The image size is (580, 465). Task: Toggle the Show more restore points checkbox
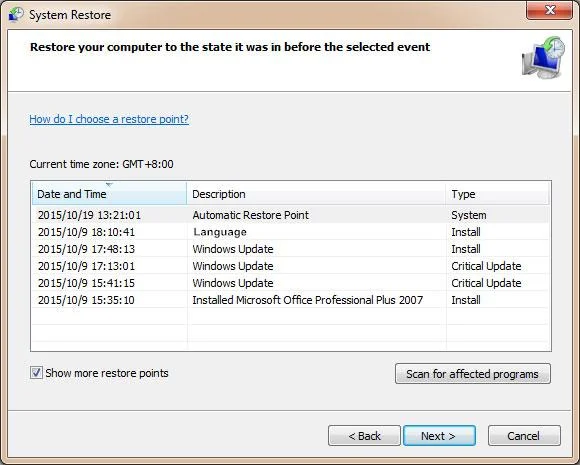36,373
